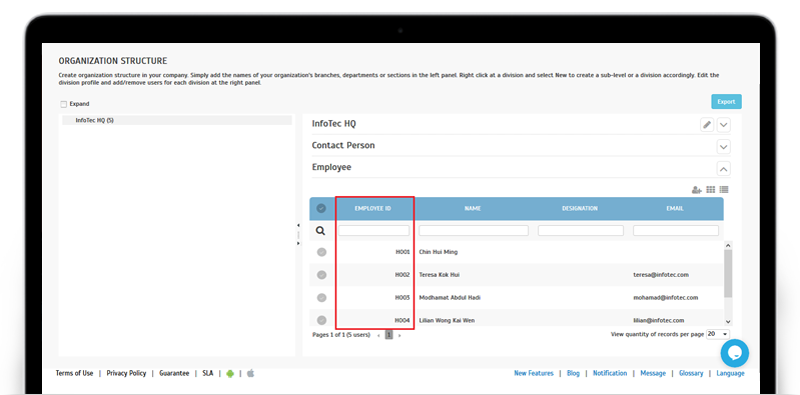Switch to list view icon

click(x=723, y=189)
